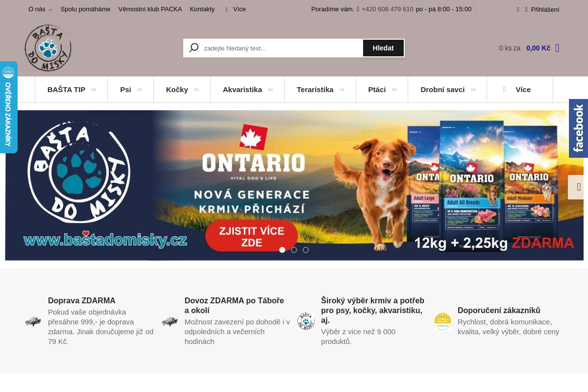Open the shopping cart icon
This screenshot has height=392, width=588.
click(557, 48)
